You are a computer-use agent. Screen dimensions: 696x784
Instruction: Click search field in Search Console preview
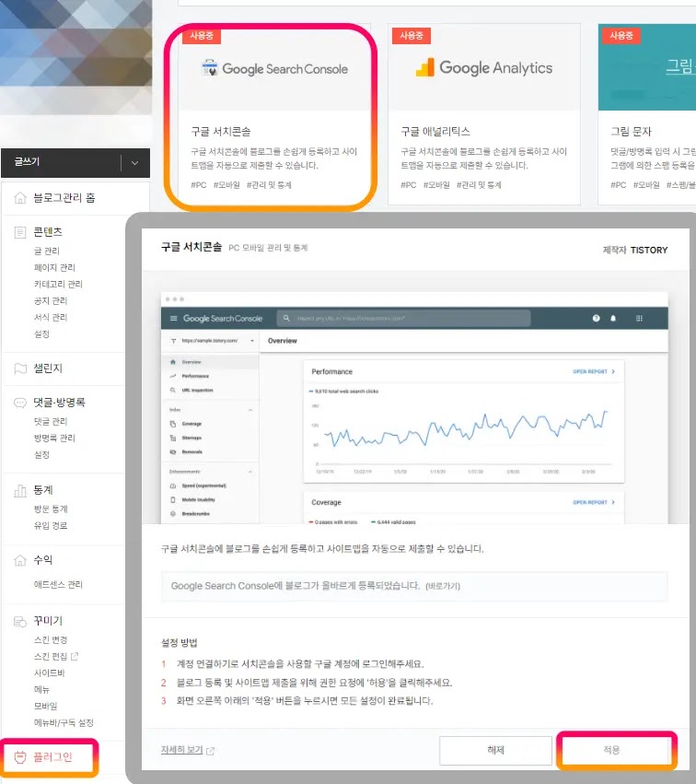pyautogui.click(x=403, y=318)
